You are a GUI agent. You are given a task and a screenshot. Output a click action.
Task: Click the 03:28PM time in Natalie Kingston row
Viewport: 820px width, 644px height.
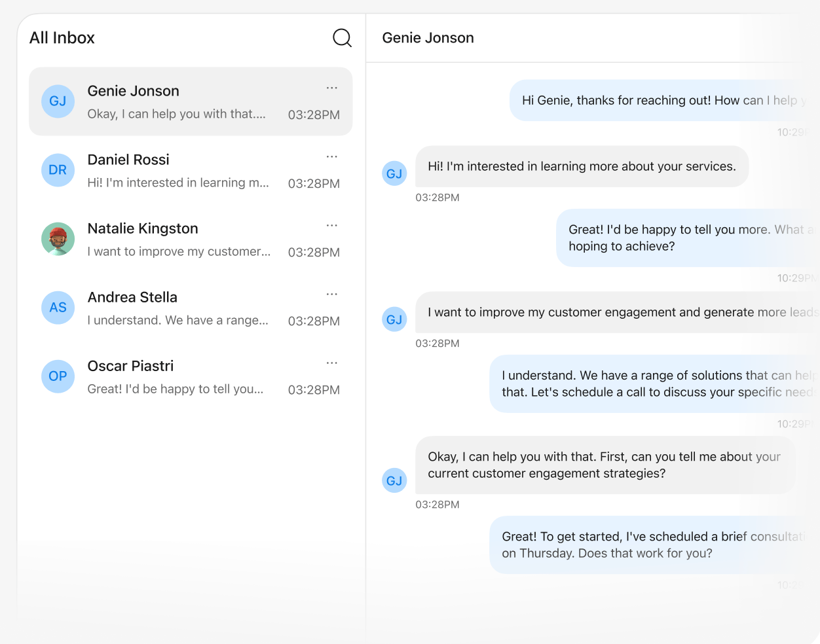[x=314, y=252]
